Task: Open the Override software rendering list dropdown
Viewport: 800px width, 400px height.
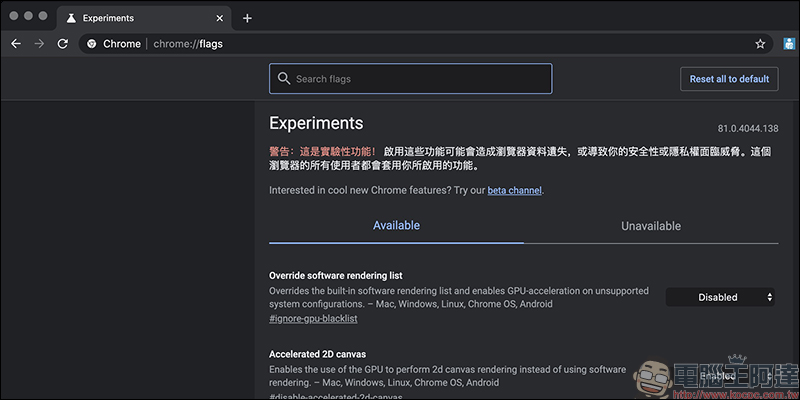Action: tap(721, 297)
